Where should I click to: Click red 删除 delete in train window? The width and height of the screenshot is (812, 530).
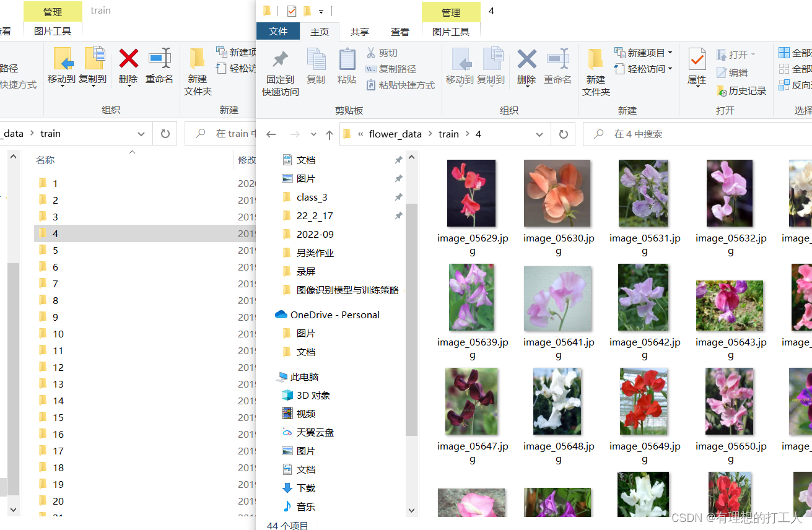coord(128,66)
